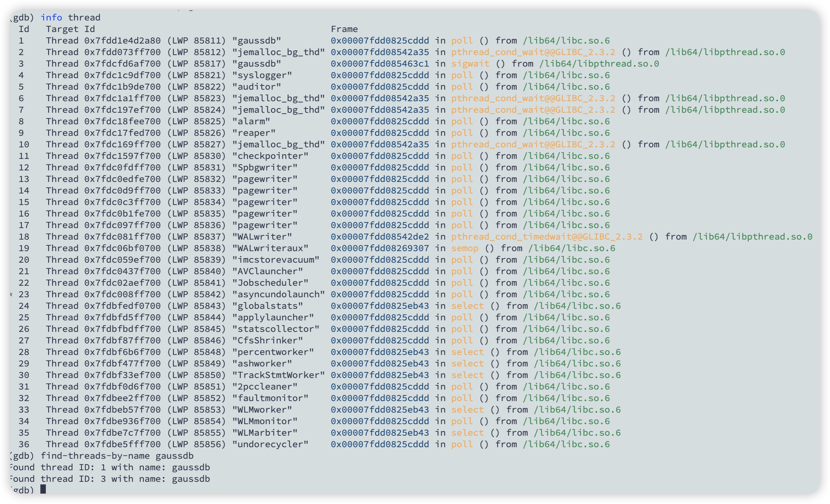Click /lib64/libpthread.so.0 path on thread 18

pyautogui.click(x=752, y=236)
